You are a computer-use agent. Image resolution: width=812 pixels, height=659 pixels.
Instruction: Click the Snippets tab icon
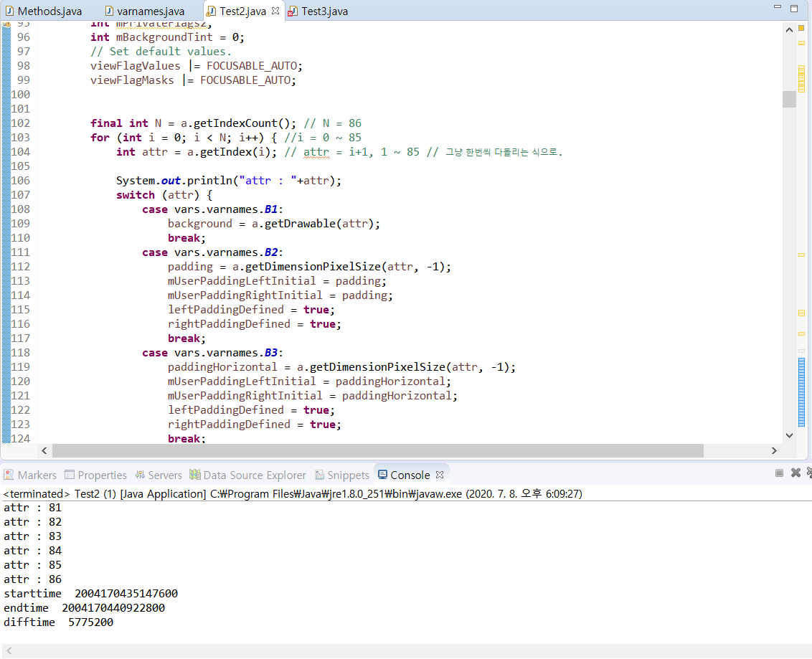pos(319,475)
